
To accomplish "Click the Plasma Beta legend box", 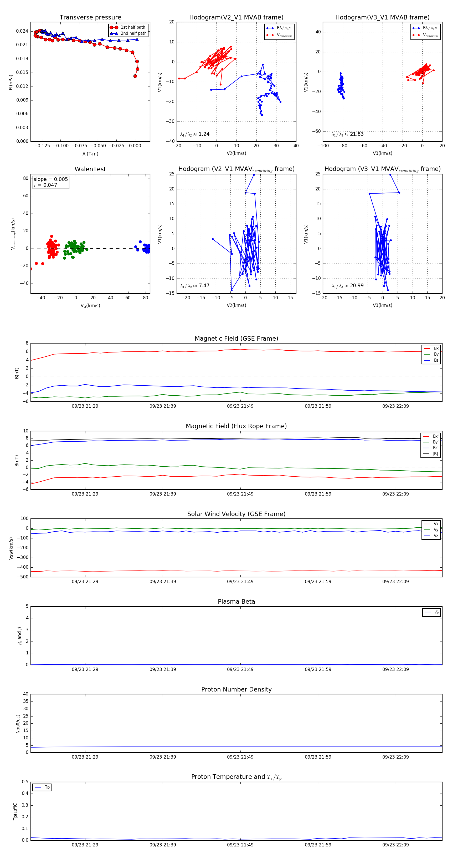I will [x=431, y=612].
